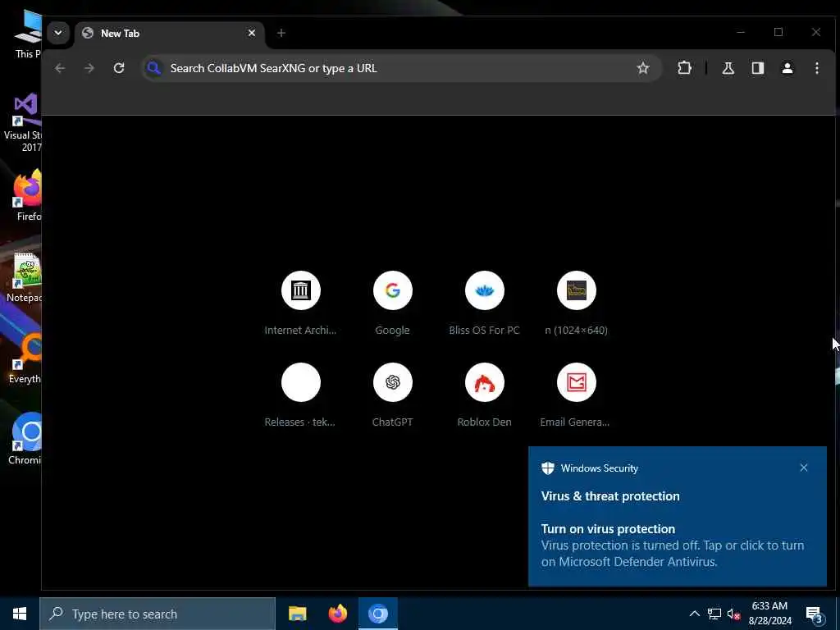This screenshot has width=840, height=630.
Task: Open the Action Center notifications icon
Action: coord(815,614)
